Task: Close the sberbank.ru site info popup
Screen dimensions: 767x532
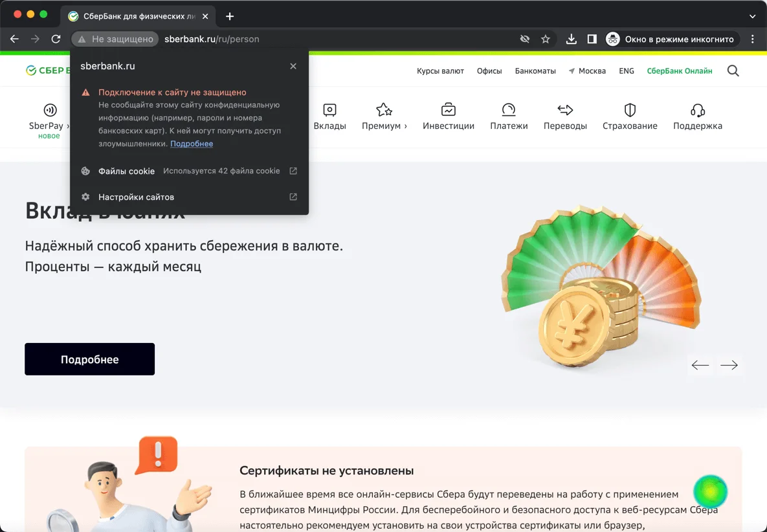Action: click(x=293, y=66)
